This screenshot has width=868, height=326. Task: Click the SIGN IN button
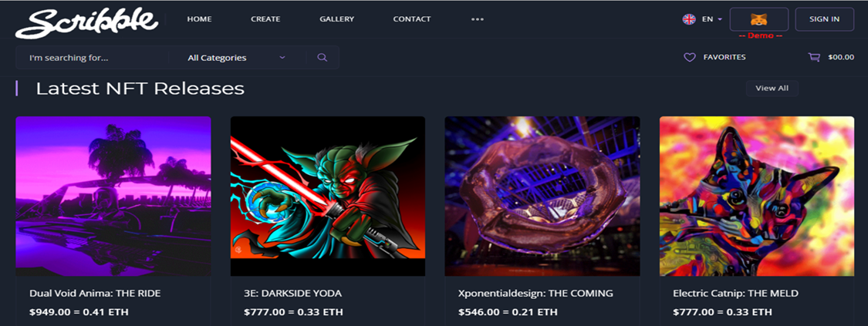click(x=824, y=19)
